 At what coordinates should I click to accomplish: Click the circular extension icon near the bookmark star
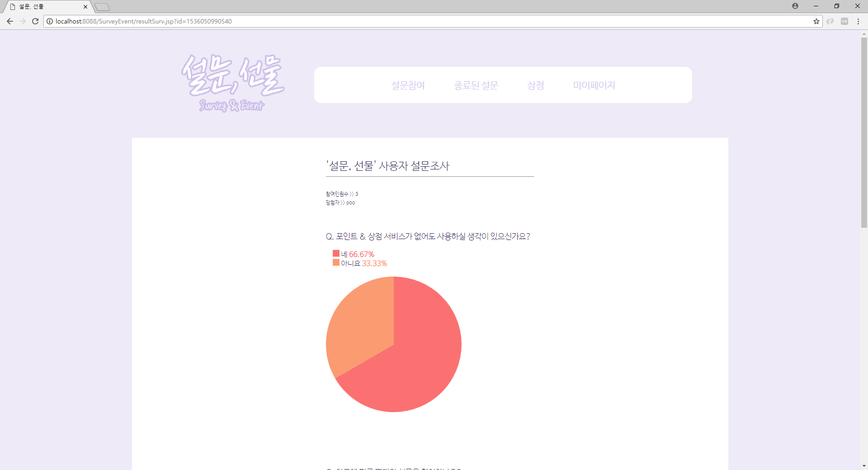click(x=831, y=21)
